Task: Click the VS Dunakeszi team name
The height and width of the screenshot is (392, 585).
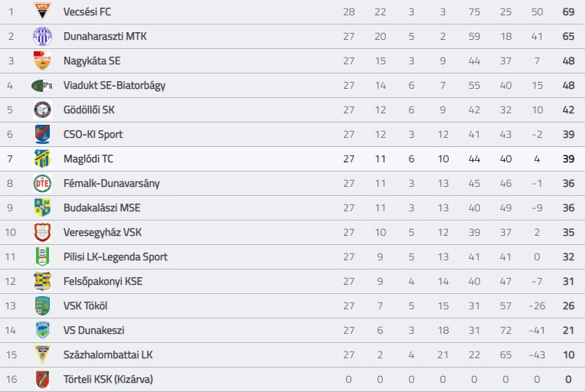Action: click(93, 330)
